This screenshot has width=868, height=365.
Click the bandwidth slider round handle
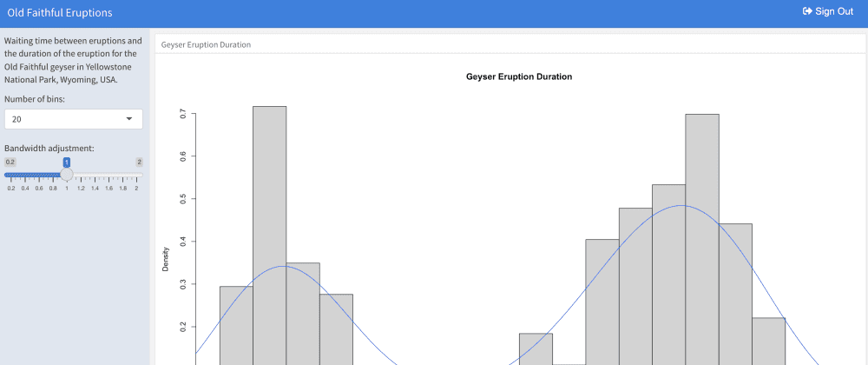[67, 174]
